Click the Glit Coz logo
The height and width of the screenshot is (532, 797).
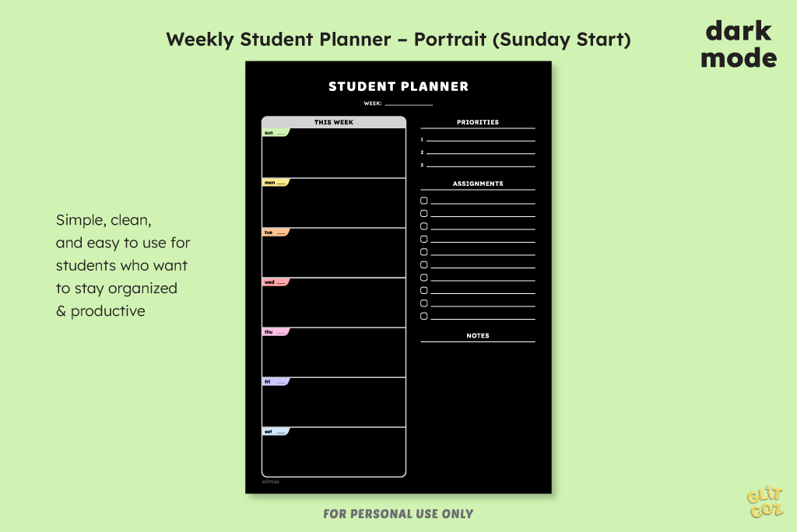[765, 502]
